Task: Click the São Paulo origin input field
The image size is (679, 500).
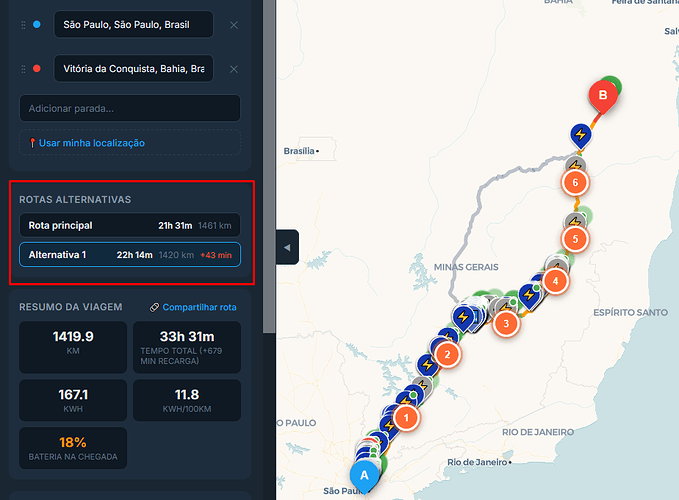Action: [133, 25]
